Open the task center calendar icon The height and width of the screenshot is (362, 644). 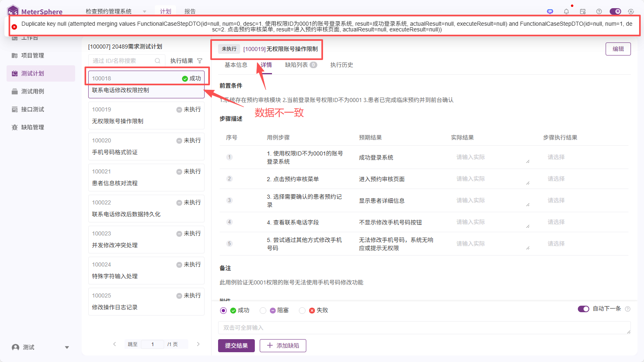pyautogui.click(x=583, y=11)
